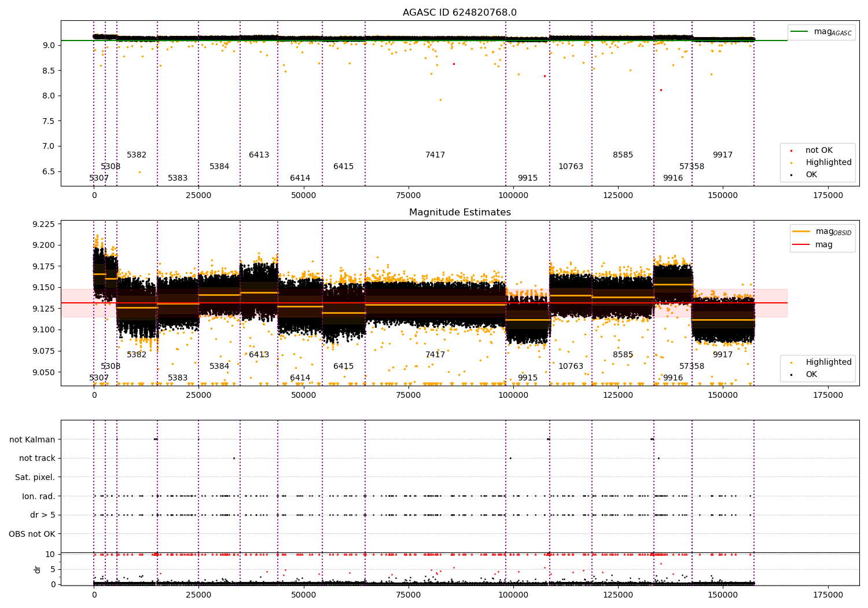Click the "OBS not OK" row label
Viewport: 868px width, 608px height.
[32, 534]
